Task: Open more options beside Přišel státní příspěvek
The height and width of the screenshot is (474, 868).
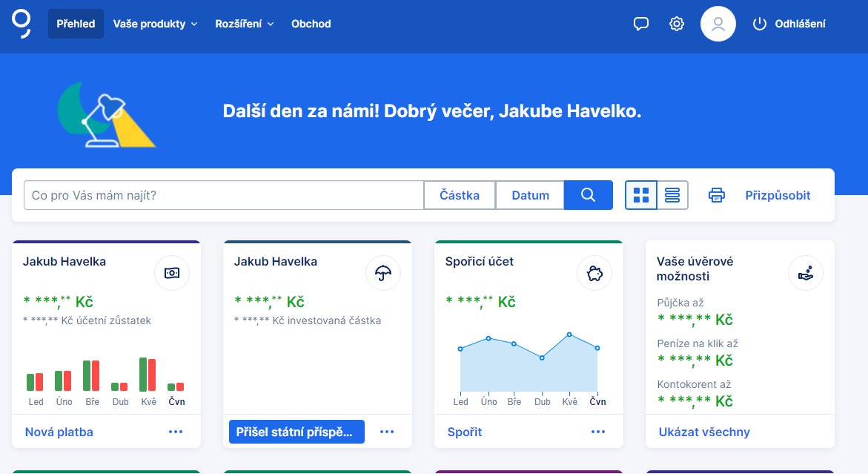Action: click(x=387, y=432)
